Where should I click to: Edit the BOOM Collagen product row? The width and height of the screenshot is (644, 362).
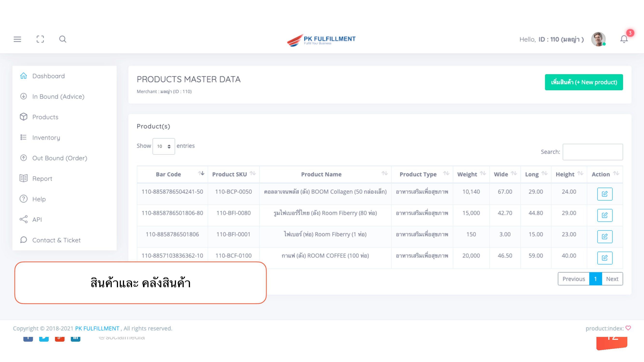604,194
